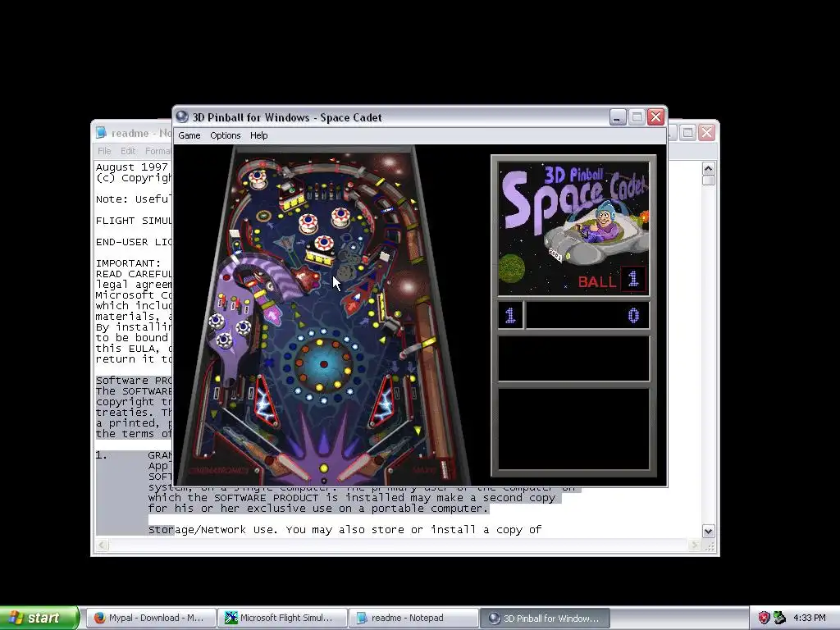Click the Windows Start button
840x630 pixels.
point(39,618)
